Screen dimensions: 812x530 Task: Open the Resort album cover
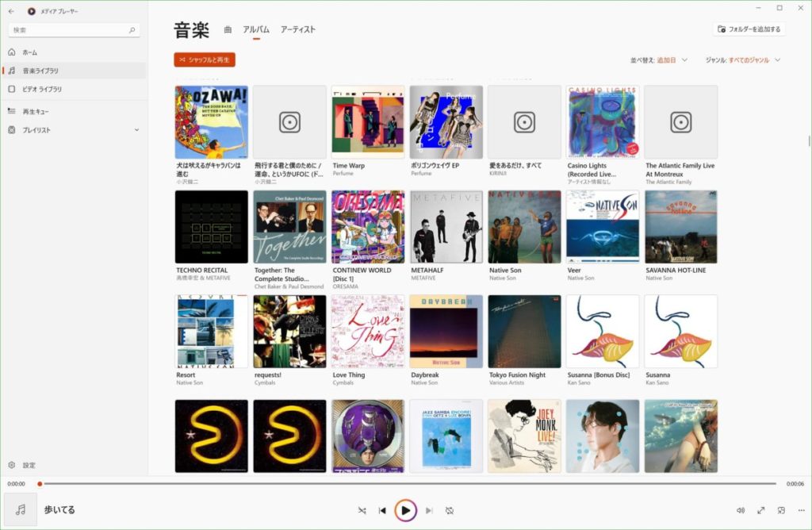click(211, 332)
